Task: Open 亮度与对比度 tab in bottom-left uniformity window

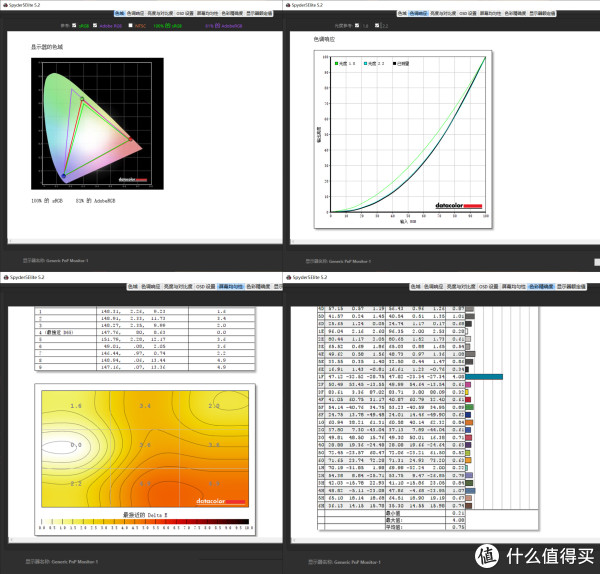Action: tap(178, 287)
